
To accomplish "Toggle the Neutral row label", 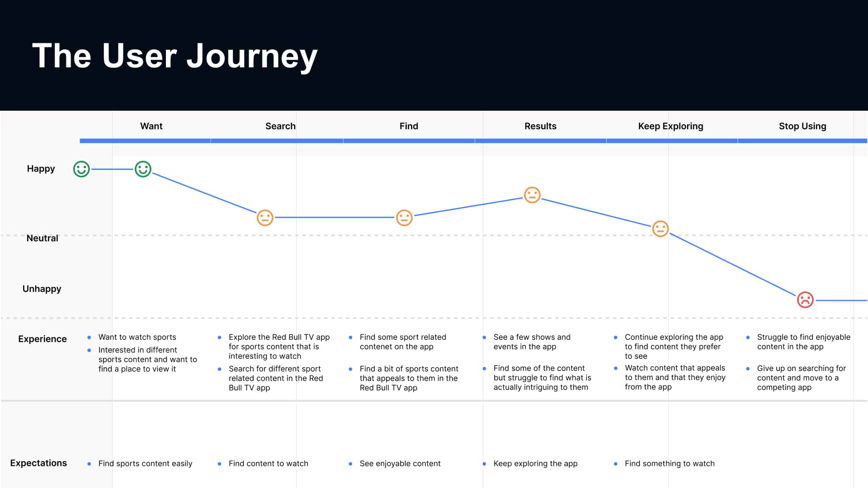I will click(x=41, y=237).
